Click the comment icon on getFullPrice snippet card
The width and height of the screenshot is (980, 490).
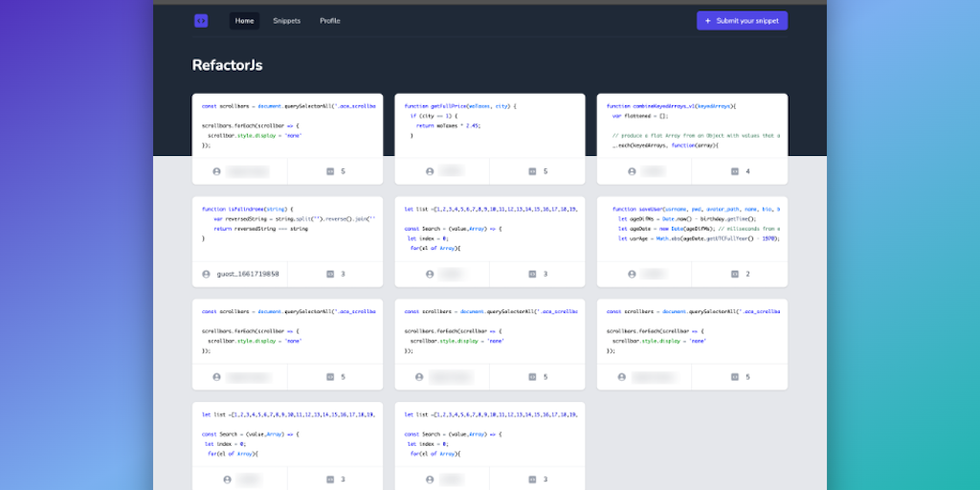click(532, 171)
